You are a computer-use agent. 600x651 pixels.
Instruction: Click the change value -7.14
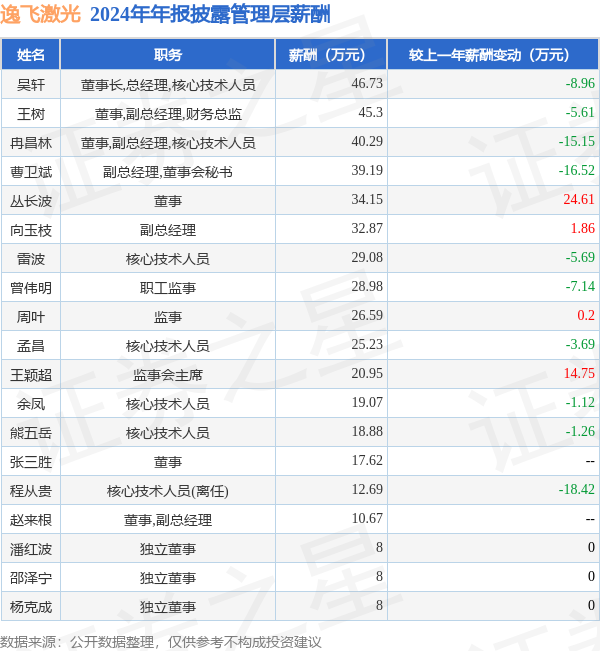pyautogui.click(x=580, y=286)
